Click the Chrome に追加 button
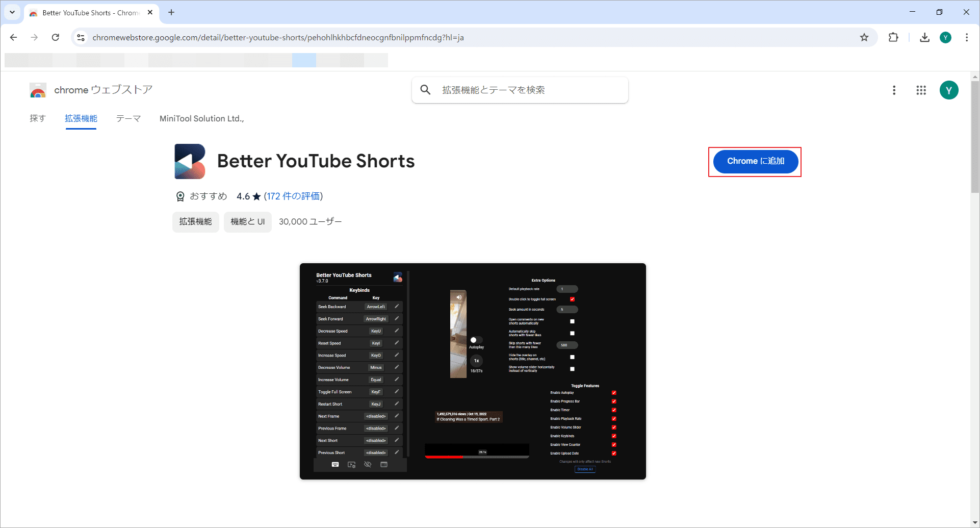The height and width of the screenshot is (528, 980). [x=756, y=161]
